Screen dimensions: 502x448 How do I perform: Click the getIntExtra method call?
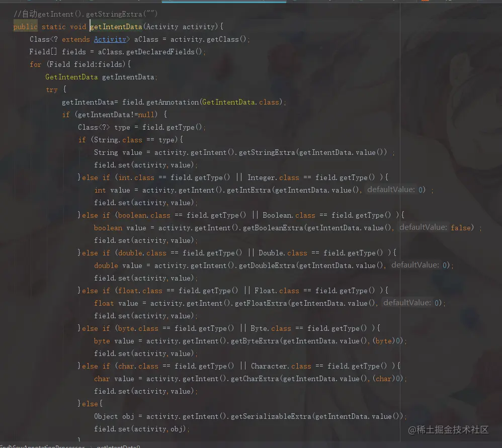click(249, 190)
